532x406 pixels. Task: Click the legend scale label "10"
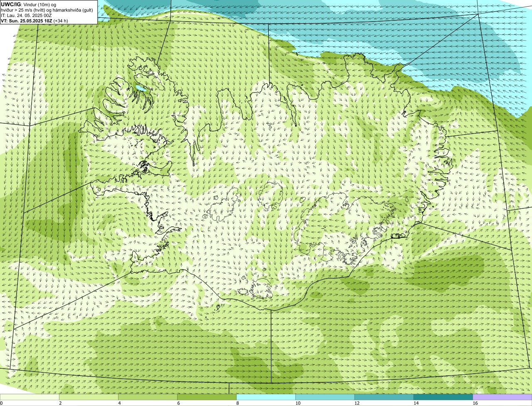pos(298,403)
